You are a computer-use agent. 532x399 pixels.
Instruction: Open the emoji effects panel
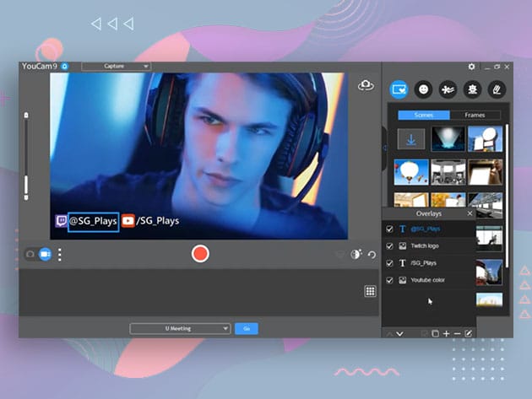pyautogui.click(x=424, y=89)
